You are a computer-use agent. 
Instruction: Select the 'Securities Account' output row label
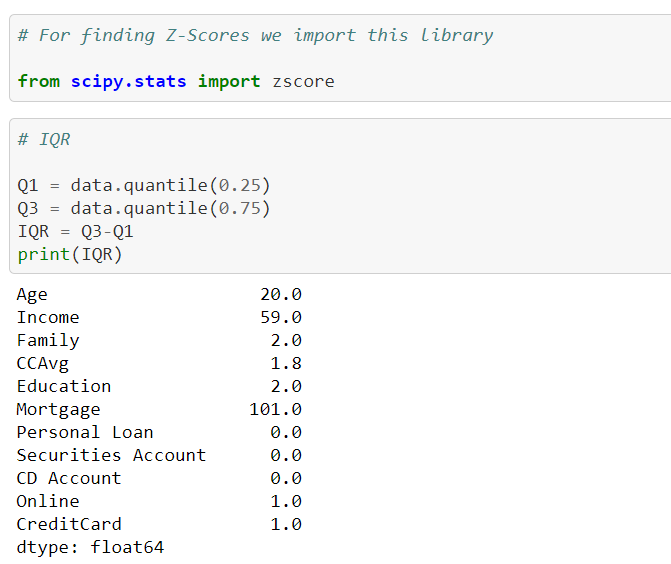click(111, 456)
